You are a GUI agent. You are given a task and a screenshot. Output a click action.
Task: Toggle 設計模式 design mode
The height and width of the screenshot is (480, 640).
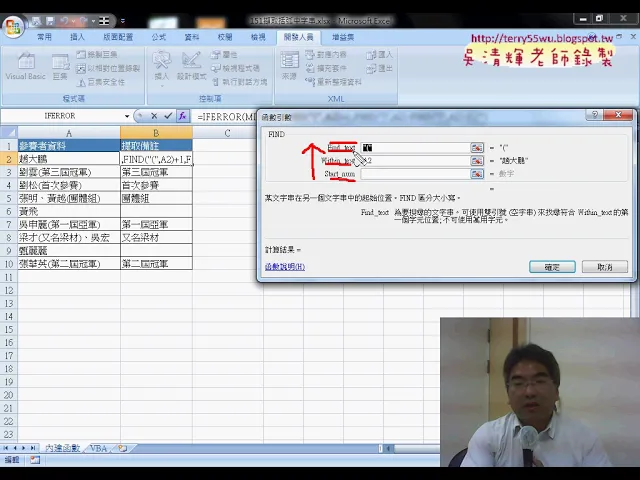pos(191,66)
